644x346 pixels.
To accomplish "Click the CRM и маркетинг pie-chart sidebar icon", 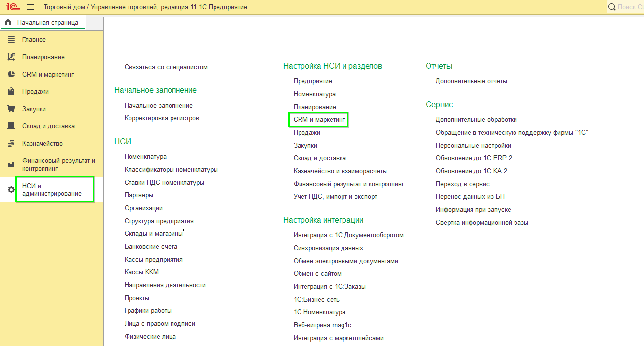I will pyautogui.click(x=11, y=74).
